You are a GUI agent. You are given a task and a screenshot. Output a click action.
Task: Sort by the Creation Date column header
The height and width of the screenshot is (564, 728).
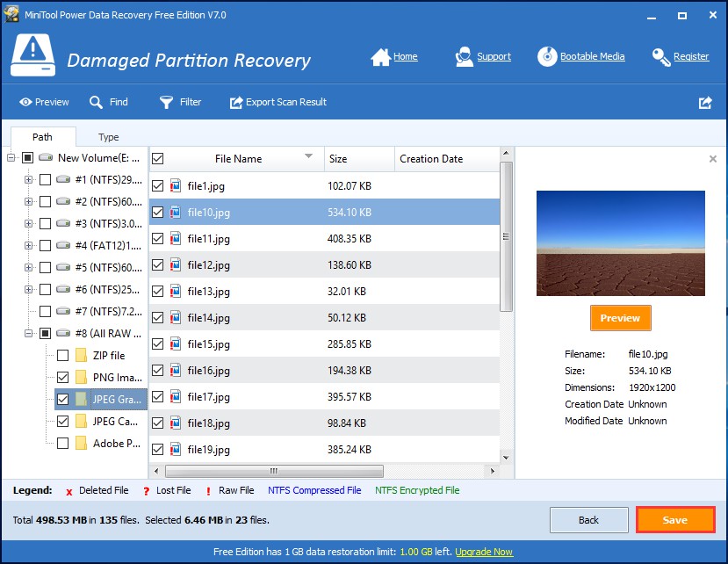(x=447, y=159)
